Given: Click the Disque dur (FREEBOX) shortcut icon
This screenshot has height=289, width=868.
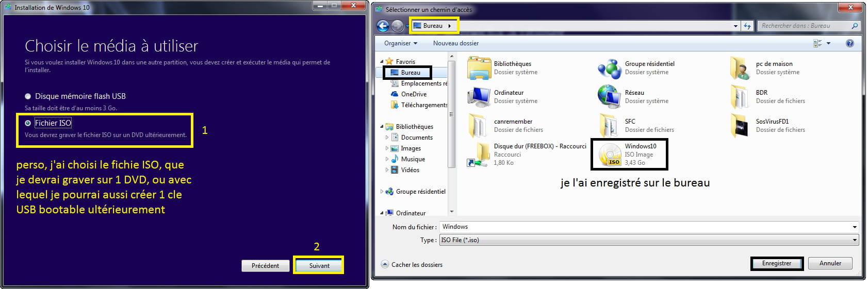Looking at the screenshot, I should [479, 155].
